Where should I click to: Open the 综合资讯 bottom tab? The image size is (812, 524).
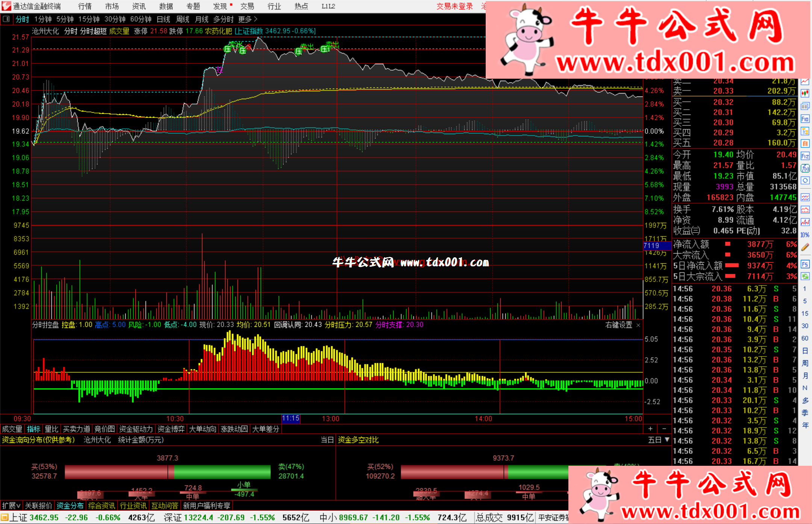point(101,506)
